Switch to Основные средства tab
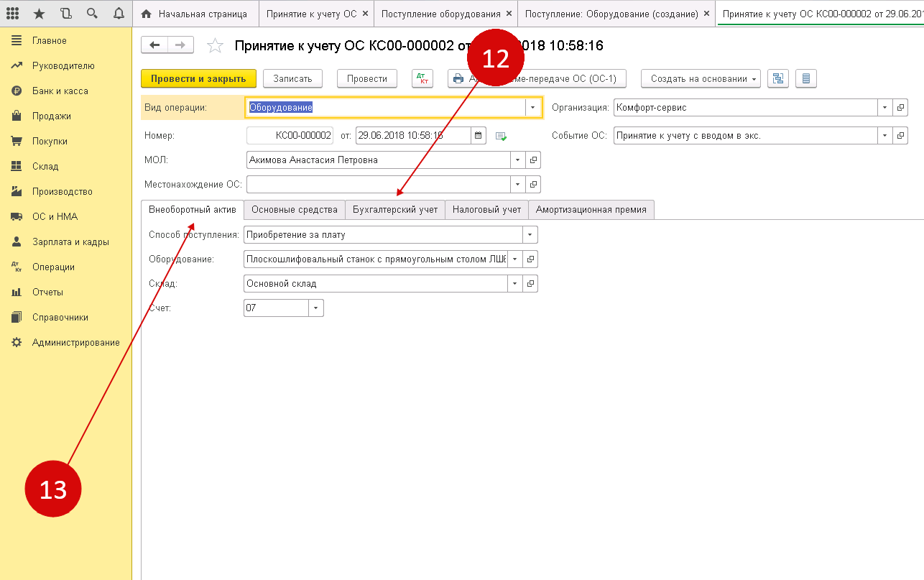The image size is (924, 580). click(295, 210)
